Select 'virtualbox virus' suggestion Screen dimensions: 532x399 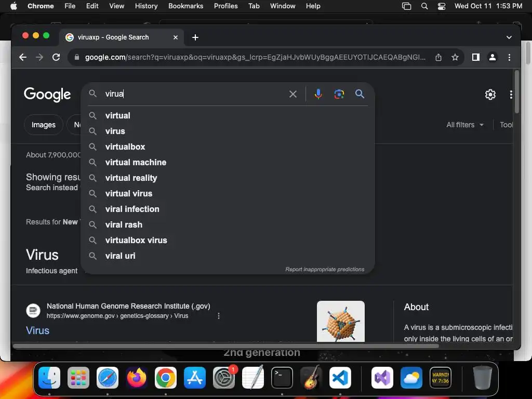click(x=228, y=241)
